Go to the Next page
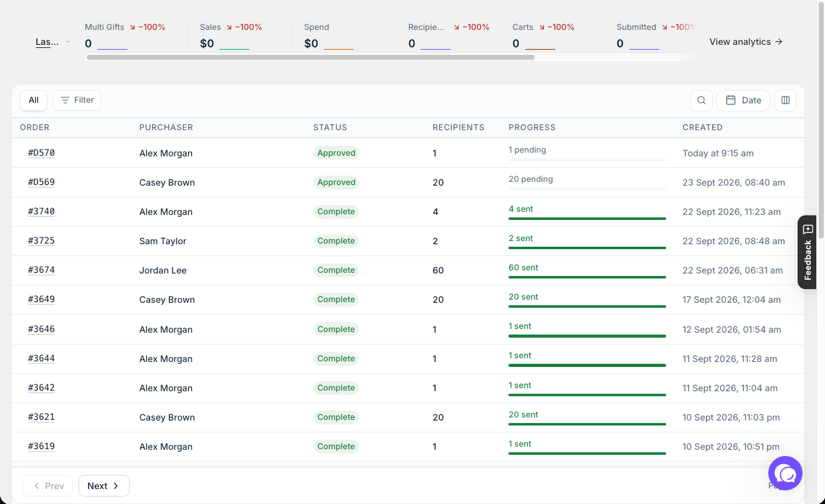The width and height of the screenshot is (825, 504). 104,486
